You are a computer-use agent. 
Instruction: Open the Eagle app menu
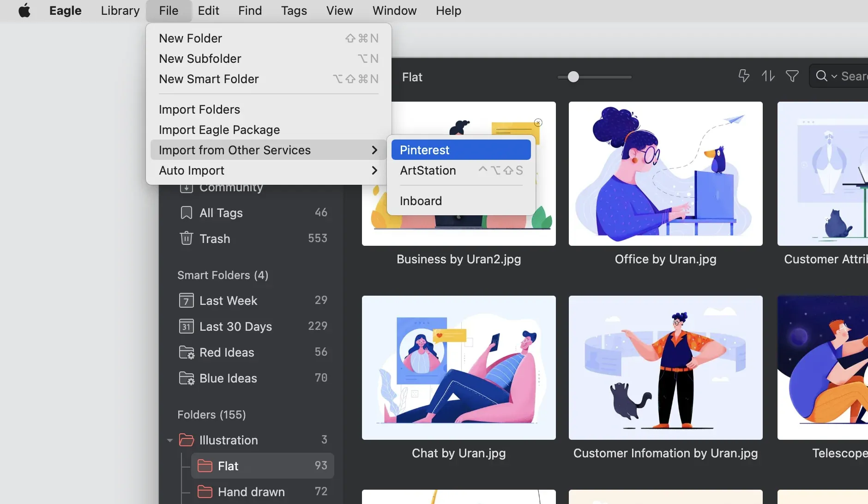point(65,10)
